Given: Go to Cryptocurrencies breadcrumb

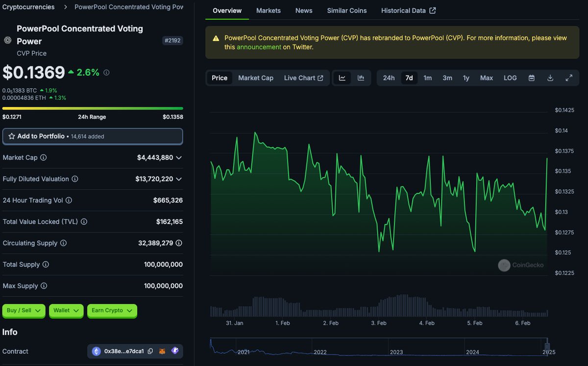Looking at the screenshot, I should (28, 7).
